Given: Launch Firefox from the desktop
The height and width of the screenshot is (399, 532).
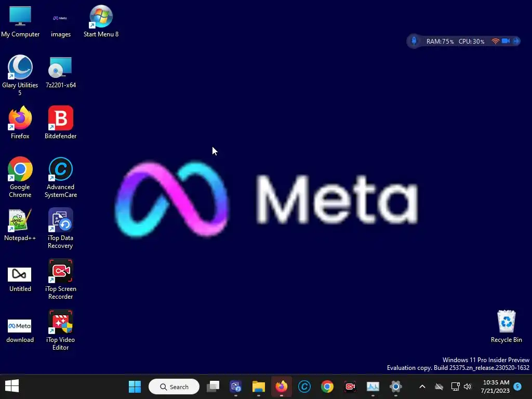Looking at the screenshot, I should point(20,123).
